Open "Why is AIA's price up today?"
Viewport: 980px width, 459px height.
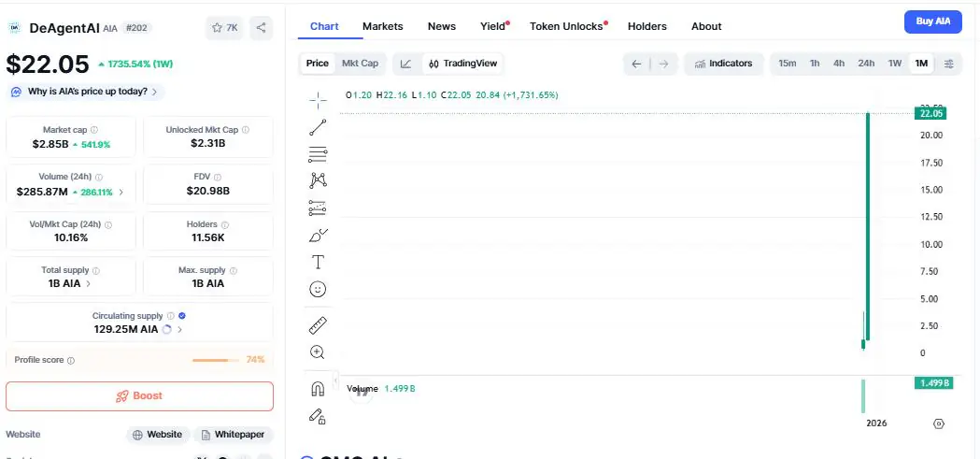click(x=85, y=92)
